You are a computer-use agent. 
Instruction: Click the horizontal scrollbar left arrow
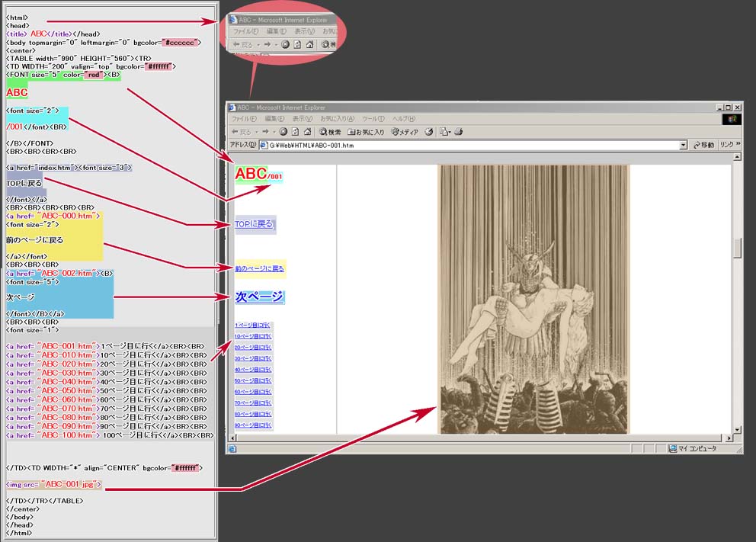pos(232,438)
